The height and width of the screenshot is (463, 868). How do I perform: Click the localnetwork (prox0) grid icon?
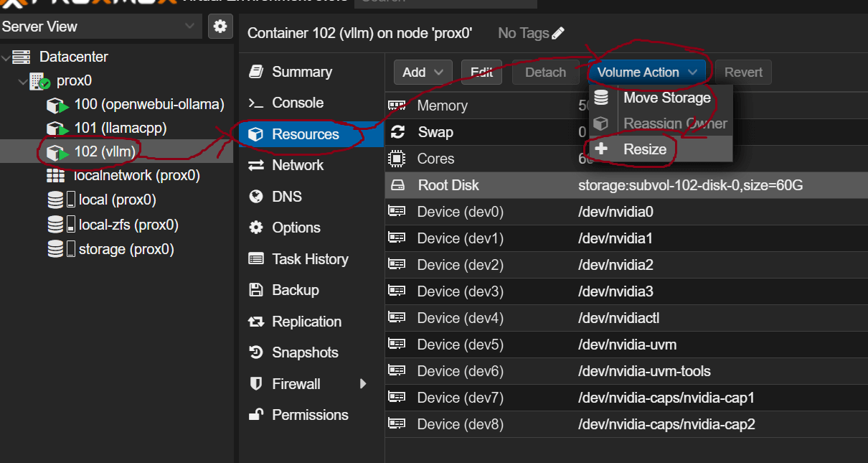click(55, 175)
